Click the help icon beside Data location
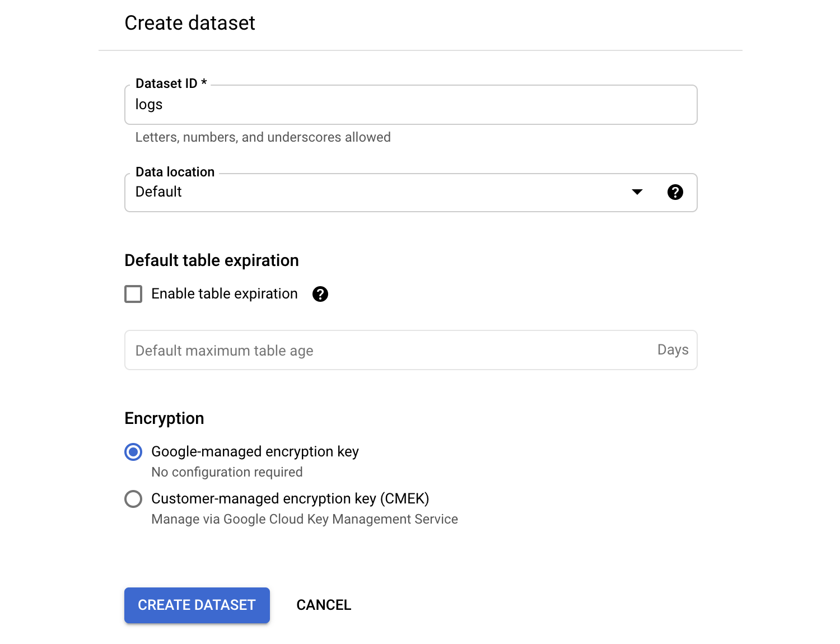Viewport: 840px width, 644px height. pos(675,192)
